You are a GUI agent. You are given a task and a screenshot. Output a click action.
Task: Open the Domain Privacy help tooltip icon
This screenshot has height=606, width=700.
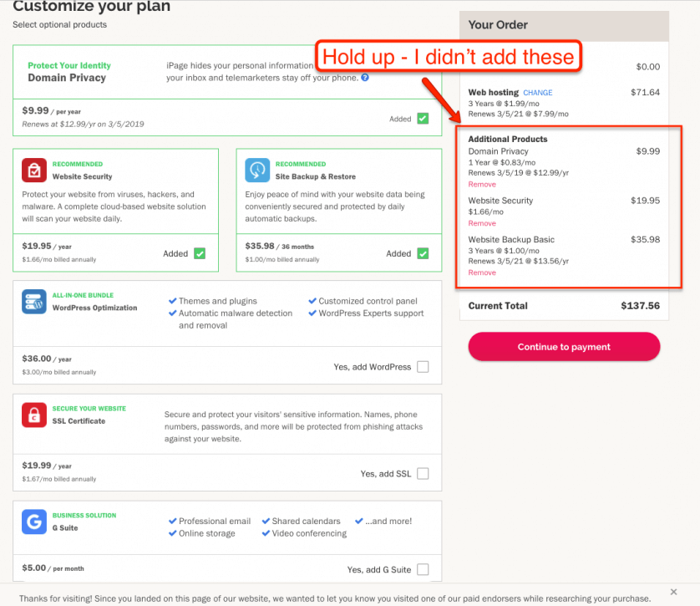click(365, 77)
